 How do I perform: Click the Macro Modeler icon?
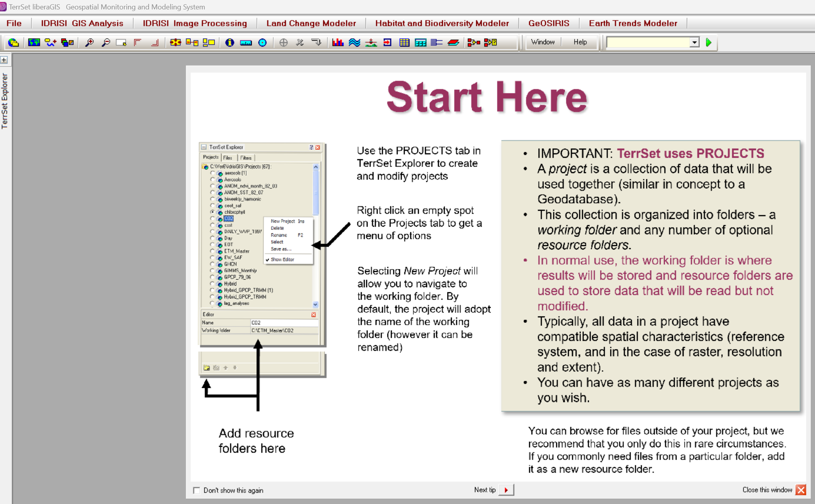coord(474,42)
